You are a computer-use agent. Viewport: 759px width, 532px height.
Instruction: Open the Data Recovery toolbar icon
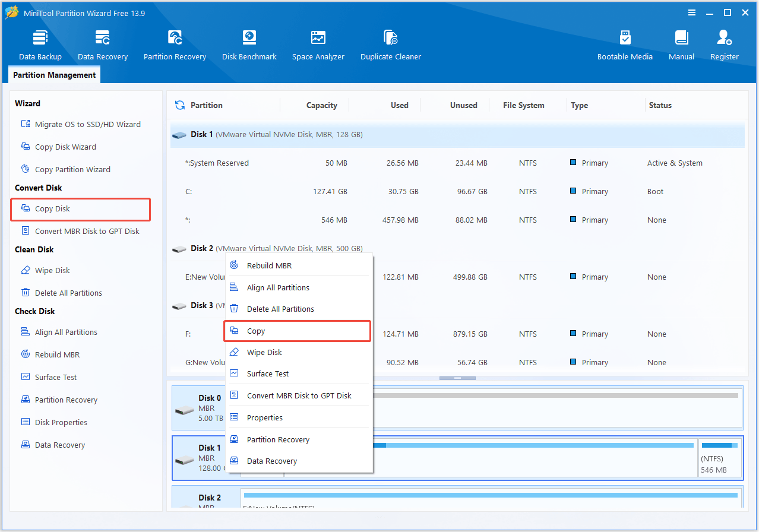point(103,45)
